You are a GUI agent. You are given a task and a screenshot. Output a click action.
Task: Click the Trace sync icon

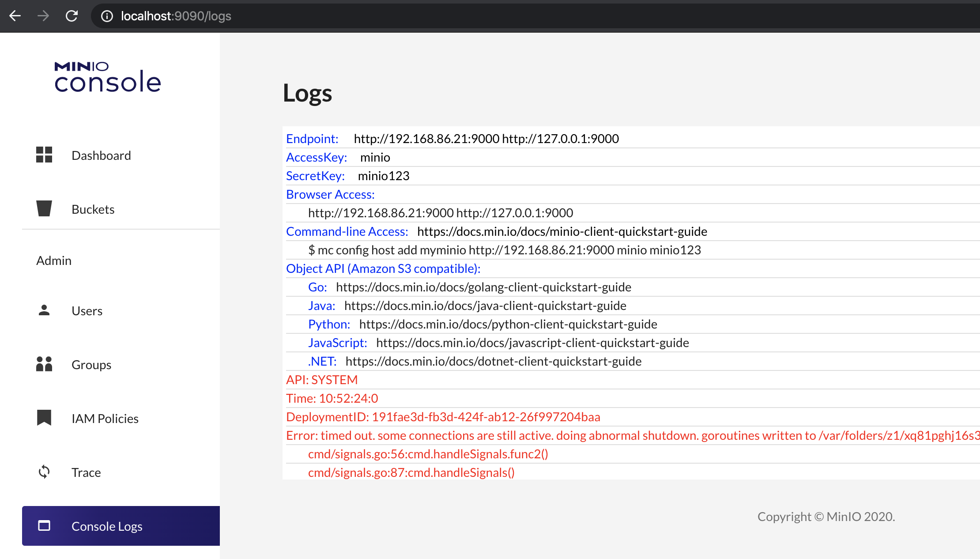44,472
